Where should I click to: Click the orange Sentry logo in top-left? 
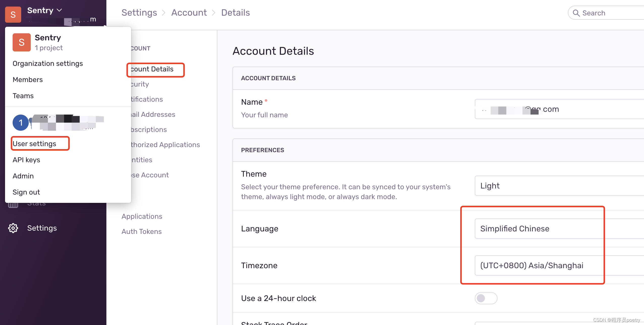[x=13, y=15]
